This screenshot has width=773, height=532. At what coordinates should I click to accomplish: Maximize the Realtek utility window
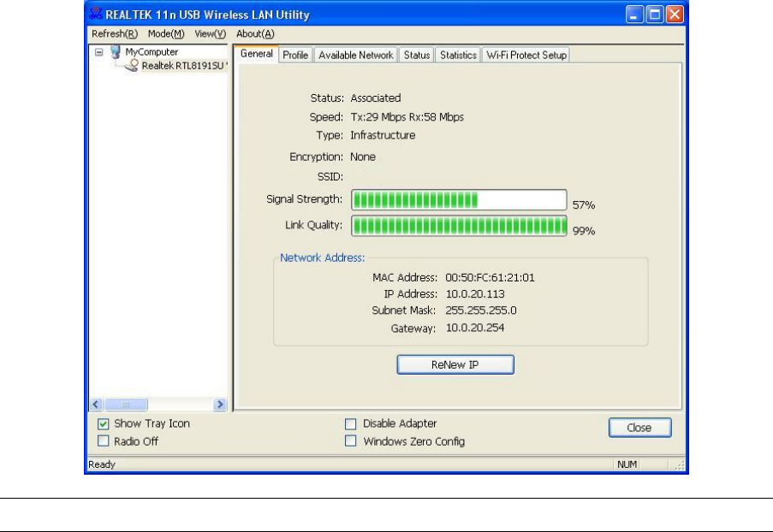(655, 15)
